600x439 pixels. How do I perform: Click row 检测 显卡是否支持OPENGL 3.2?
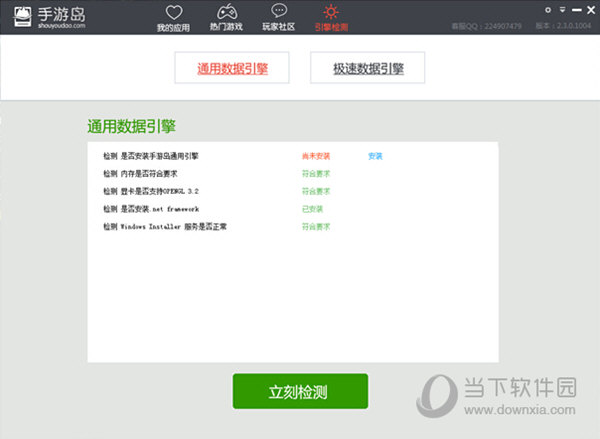[x=151, y=191]
